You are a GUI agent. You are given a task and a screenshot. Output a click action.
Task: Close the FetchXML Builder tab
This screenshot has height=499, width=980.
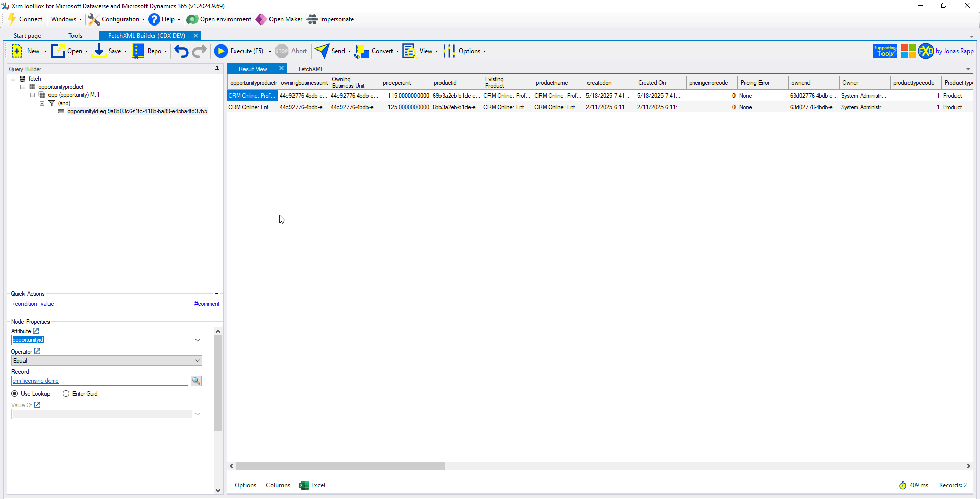click(195, 36)
